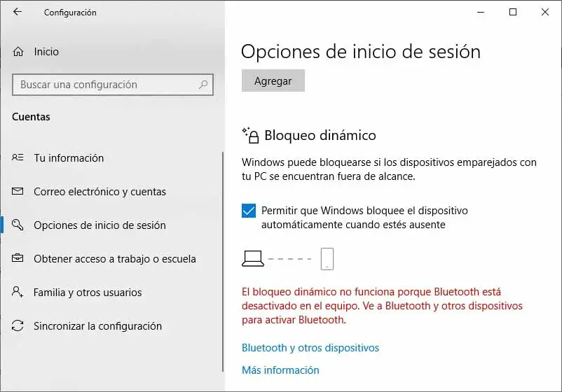
Task: Focus the Buscar una configuración field
Action: click(x=105, y=85)
